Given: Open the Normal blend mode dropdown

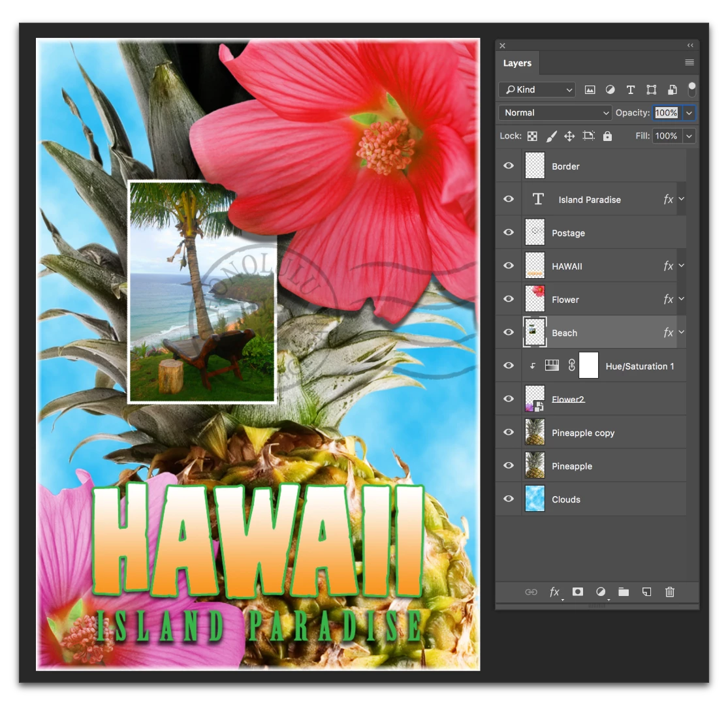Looking at the screenshot, I should coord(555,113).
